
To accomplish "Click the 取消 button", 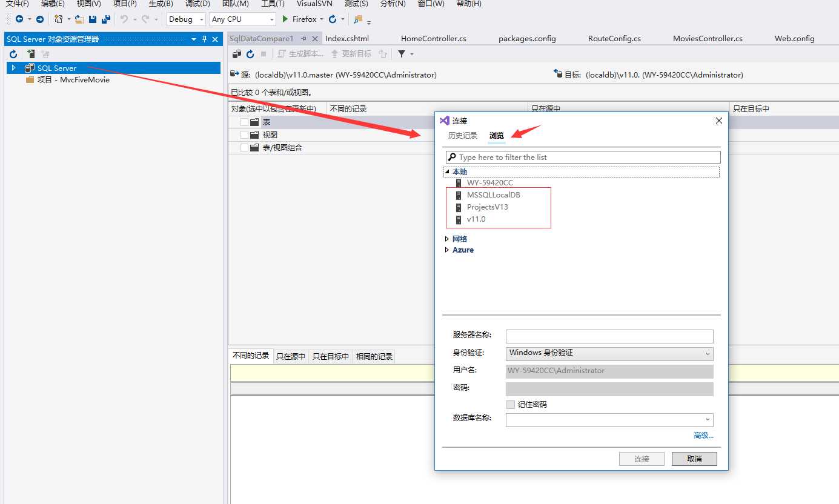I will pyautogui.click(x=694, y=459).
